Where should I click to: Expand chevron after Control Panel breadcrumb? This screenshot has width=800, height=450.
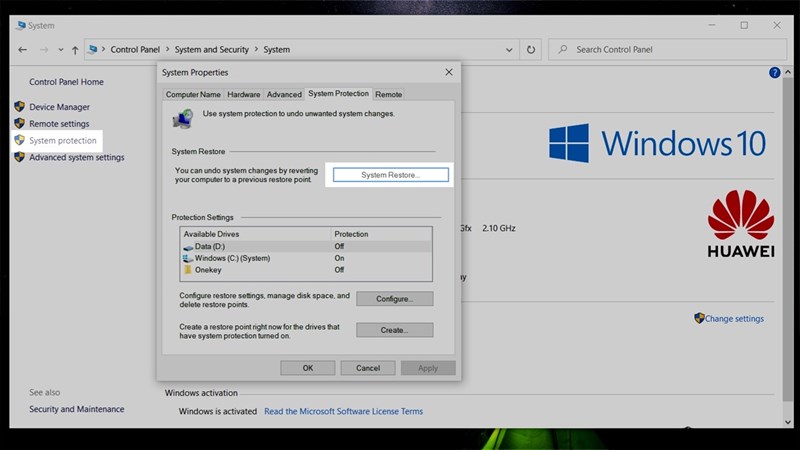coord(167,49)
